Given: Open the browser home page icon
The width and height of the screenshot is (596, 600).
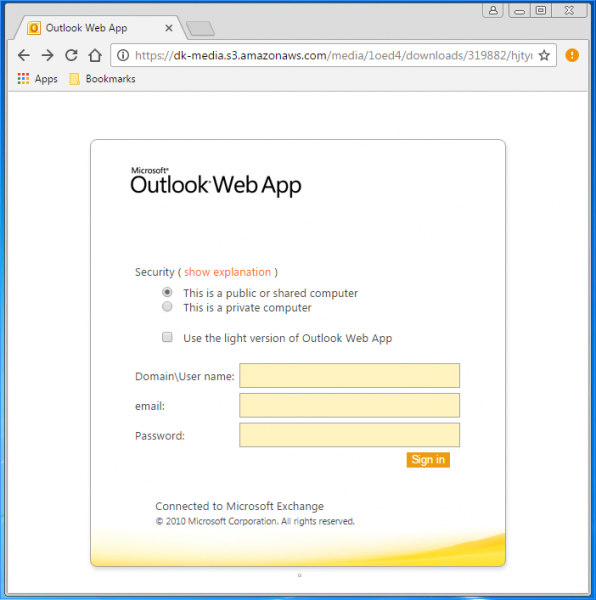Looking at the screenshot, I should 95,55.
